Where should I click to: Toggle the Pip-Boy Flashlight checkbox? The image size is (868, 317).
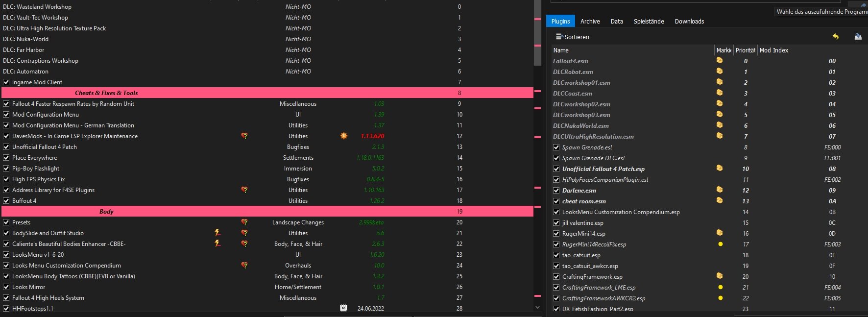(6, 169)
